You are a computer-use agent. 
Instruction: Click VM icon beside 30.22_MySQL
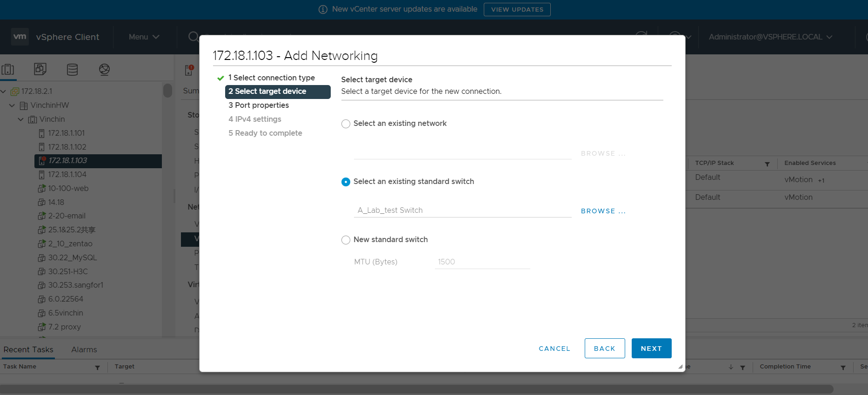click(42, 258)
